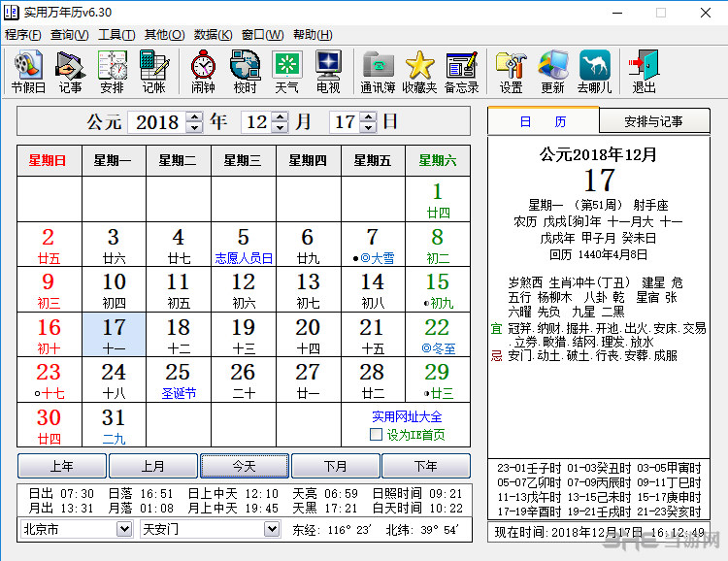The height and width of the screenshot is (561, 728).
Task: Click the 上月 previous month button
Action: (x=152, y=466)
